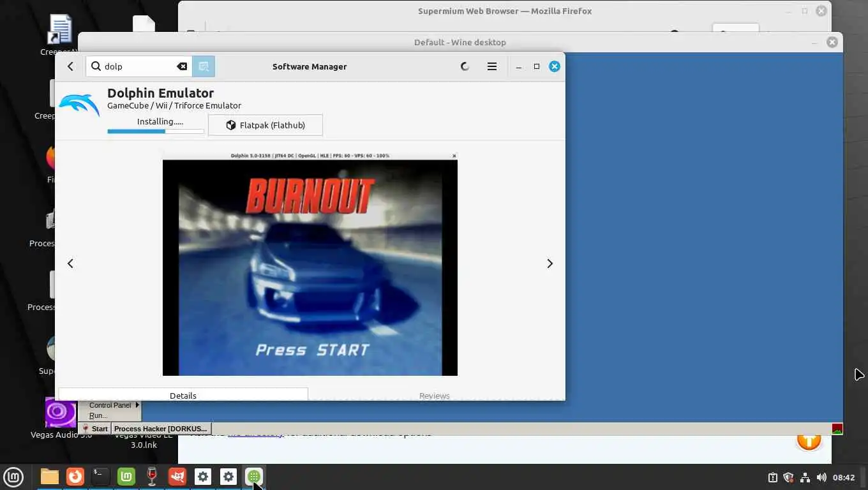Viewport: 868px width, 490px height.
Task: Click the Wine desktop Start button
Action: click(95, 429)
